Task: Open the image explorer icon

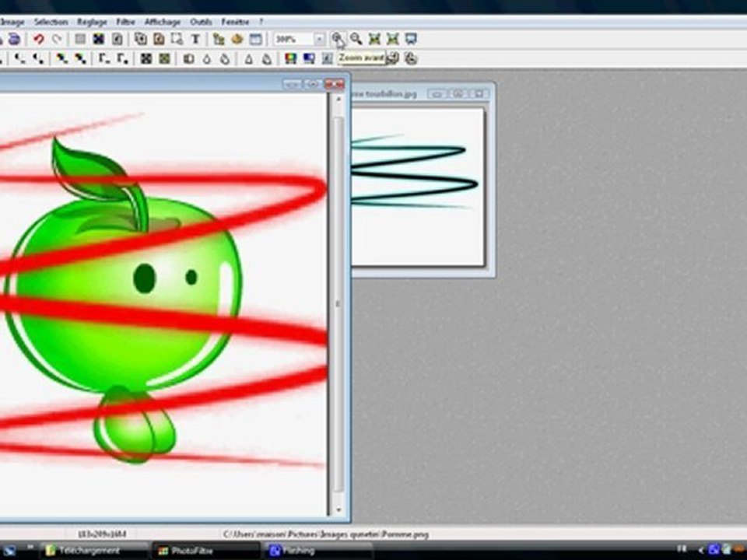Action: click(219, 39)
